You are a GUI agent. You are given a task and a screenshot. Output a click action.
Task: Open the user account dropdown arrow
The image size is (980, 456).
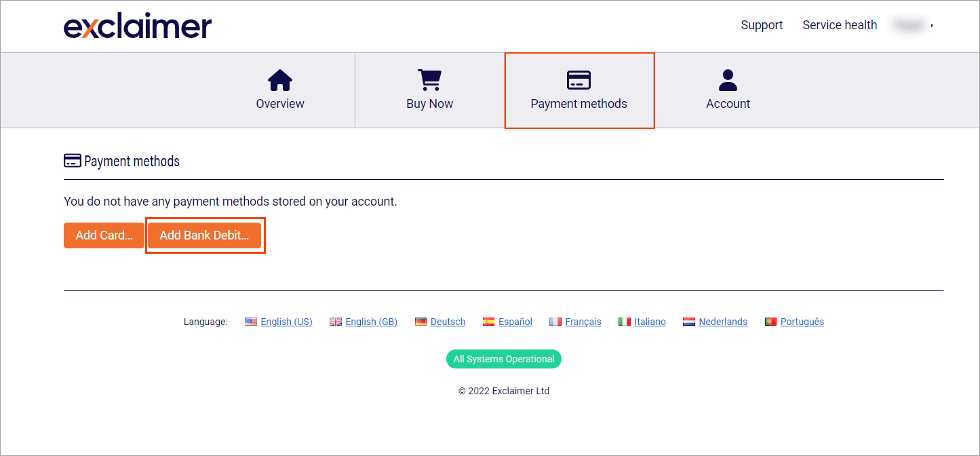click(x=932, y=26)
